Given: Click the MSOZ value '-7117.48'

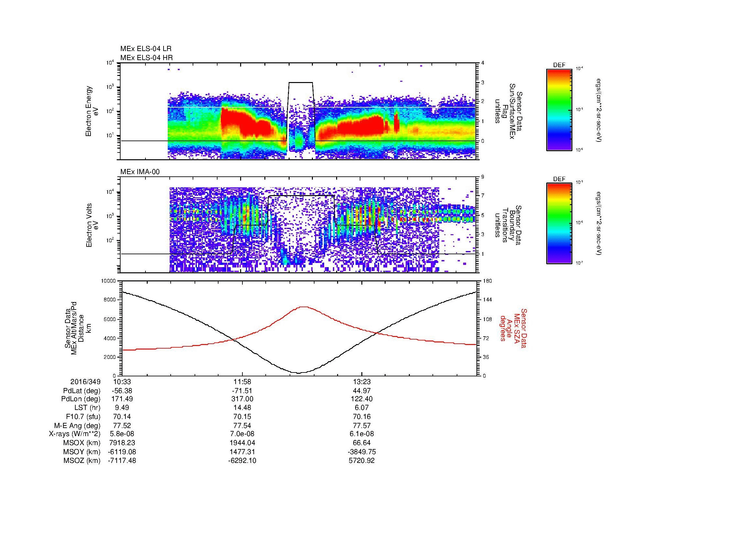Looking at the screenshot, I should [122, 461].
